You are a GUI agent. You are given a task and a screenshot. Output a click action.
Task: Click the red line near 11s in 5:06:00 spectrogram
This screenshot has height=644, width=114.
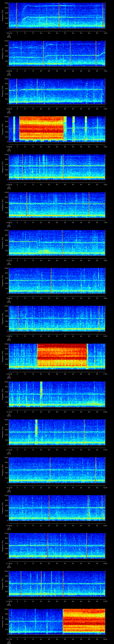27,205
